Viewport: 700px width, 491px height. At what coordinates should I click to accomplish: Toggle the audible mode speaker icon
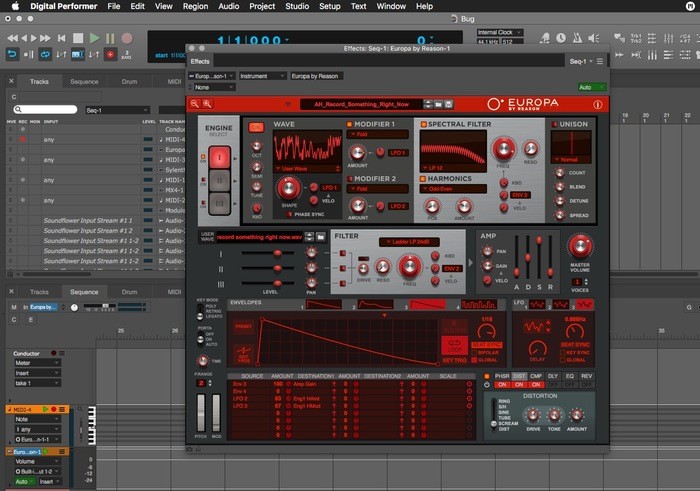pyautogui.click(x=594, y=38)
